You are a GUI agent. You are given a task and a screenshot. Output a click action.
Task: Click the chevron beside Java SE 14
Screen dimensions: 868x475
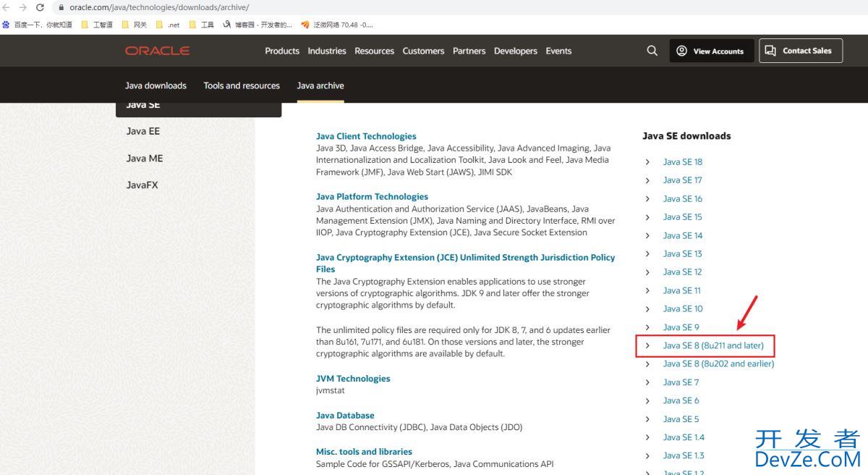[x=647, y=235]
